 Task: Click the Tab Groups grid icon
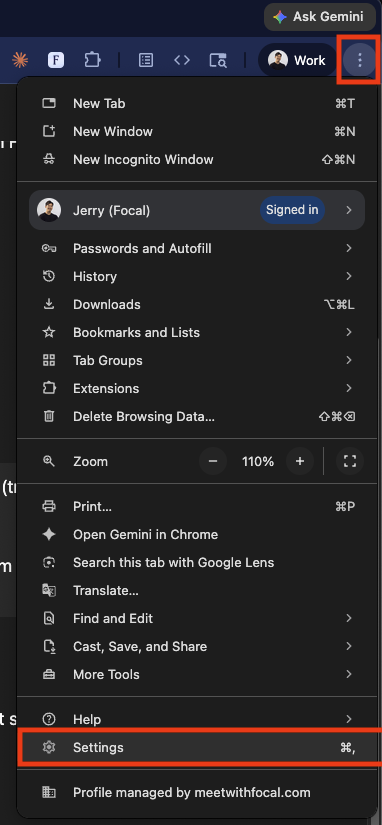[x=49, y=360]
